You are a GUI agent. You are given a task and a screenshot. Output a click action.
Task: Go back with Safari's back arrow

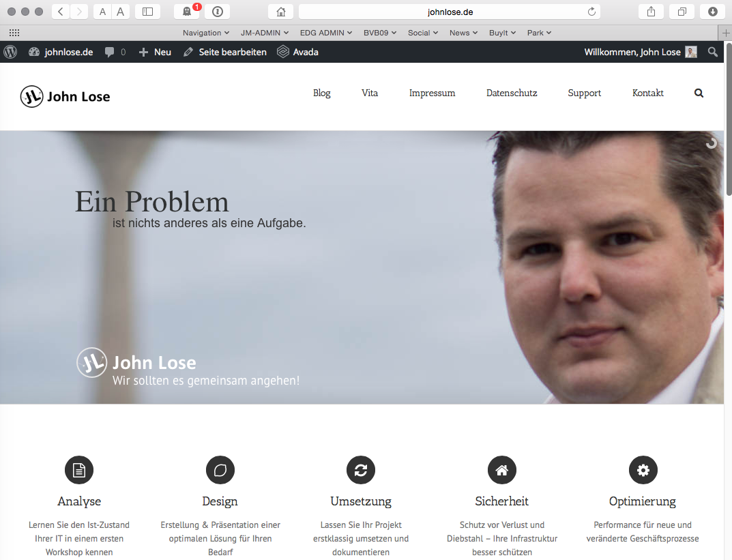(61, 12)
